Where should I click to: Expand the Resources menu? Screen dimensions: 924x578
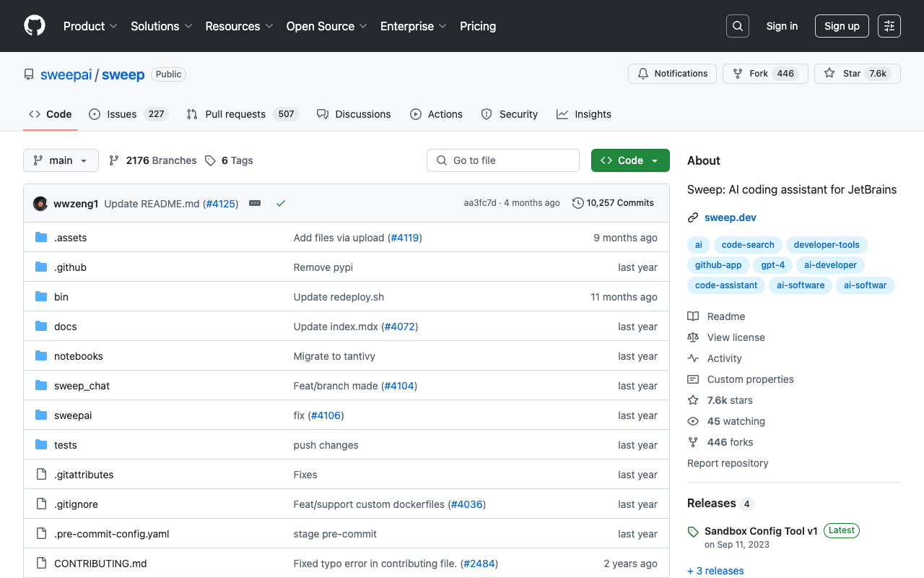click(239, 26)
